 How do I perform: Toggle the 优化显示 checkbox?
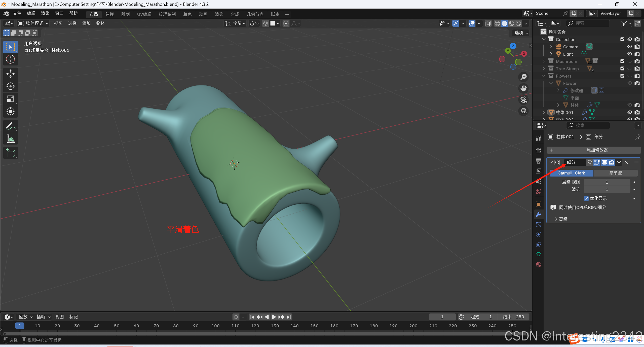(586, 198)
